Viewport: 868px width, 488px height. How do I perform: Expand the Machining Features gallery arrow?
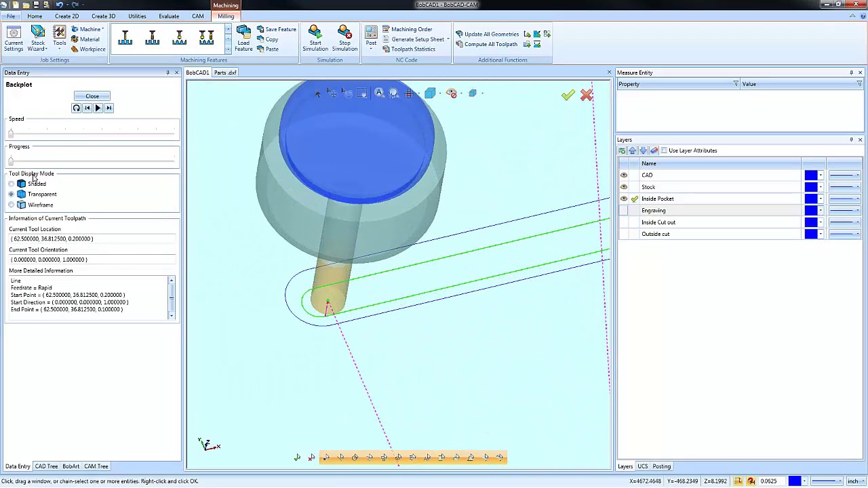(228, 50)
